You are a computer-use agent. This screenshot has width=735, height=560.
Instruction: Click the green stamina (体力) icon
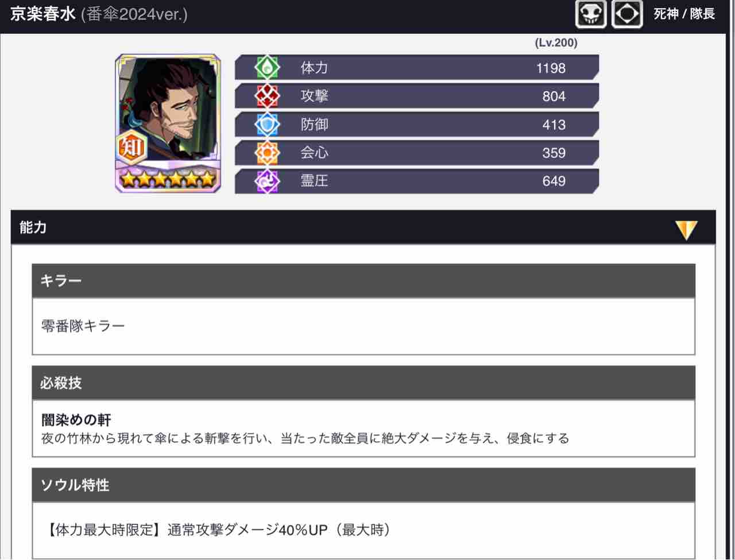pos(267,68)
